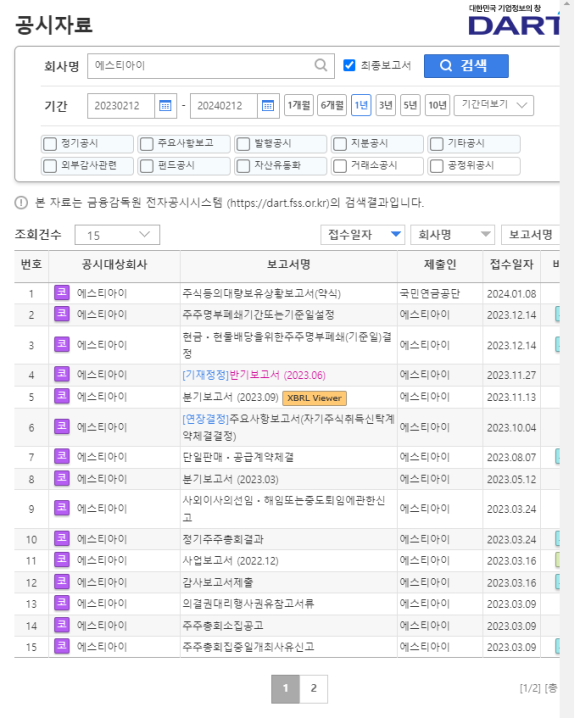Open 주식등의대량보유상황보고서(약식) report
This screenshot has height=718, width=580.
coord(261,293)
